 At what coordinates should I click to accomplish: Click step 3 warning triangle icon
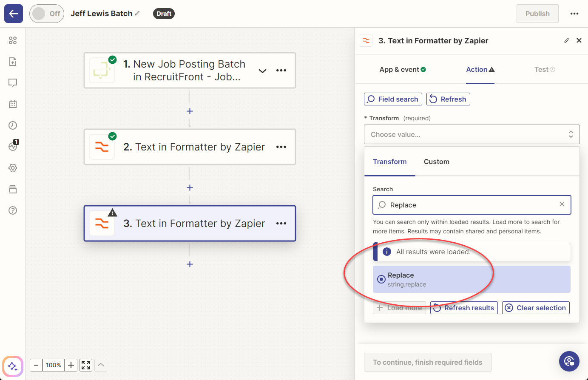click(x=112, y=213)
